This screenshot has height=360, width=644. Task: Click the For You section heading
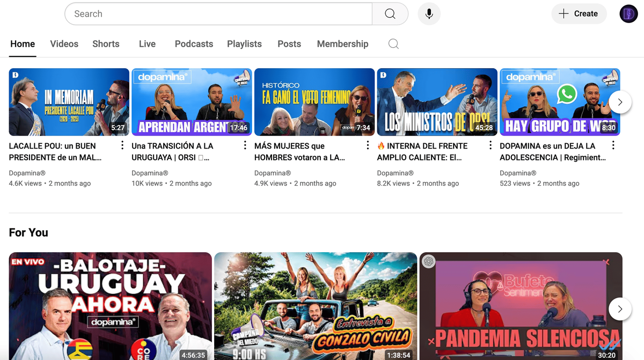[28, 232]
